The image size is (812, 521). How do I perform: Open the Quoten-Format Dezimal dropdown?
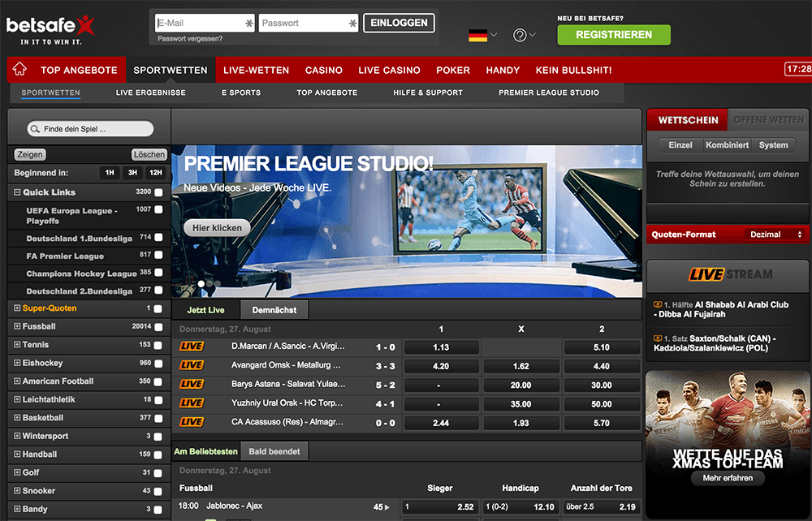[775, 235]
